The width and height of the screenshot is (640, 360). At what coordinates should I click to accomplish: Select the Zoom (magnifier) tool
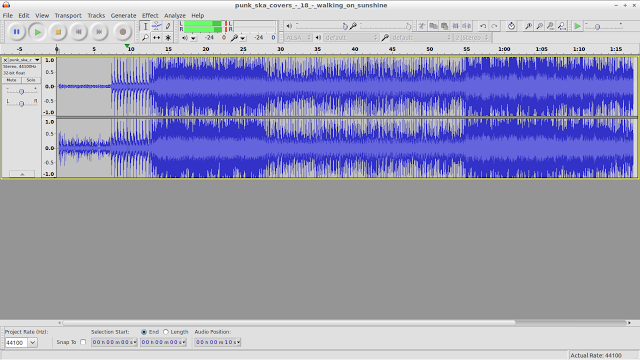pyautogui.click(x=145, y=38)
